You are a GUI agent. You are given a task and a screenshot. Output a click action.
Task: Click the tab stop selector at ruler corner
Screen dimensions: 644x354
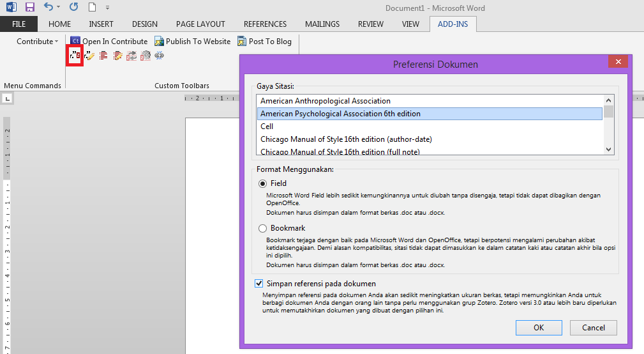[8, 98]
